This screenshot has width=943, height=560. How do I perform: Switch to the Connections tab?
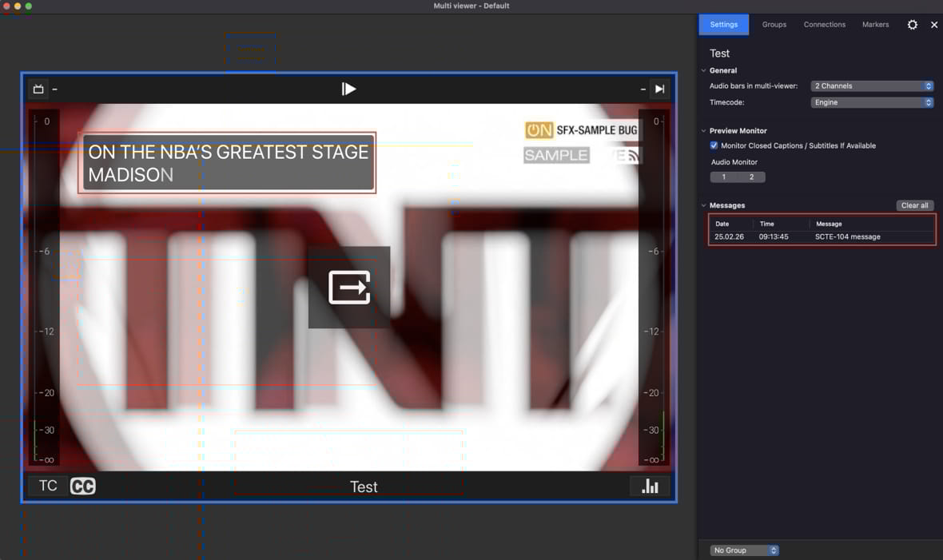pos(824,25)
